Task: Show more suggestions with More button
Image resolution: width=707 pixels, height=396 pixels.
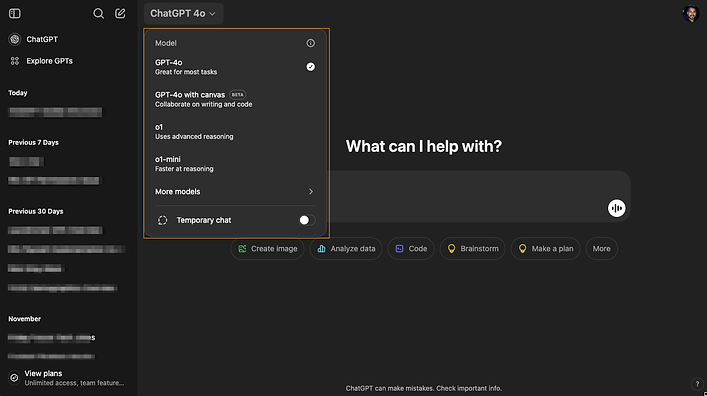Action: tap(601, 249)
